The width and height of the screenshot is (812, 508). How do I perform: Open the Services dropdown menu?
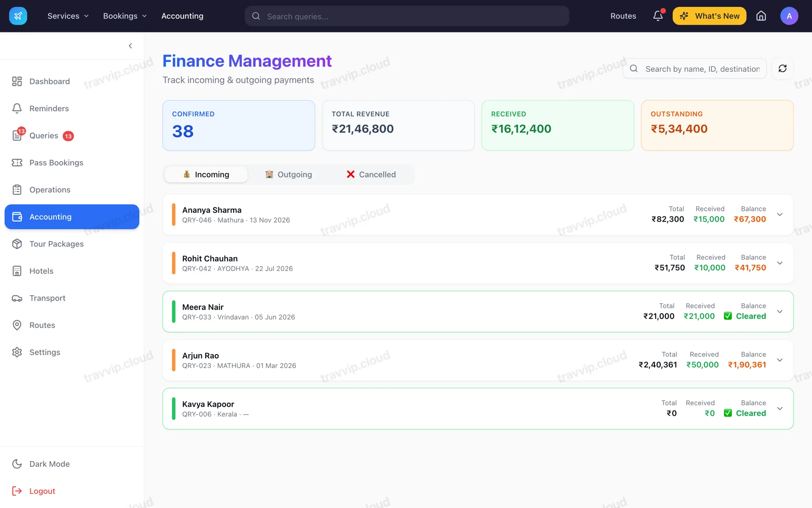(68, 16)
